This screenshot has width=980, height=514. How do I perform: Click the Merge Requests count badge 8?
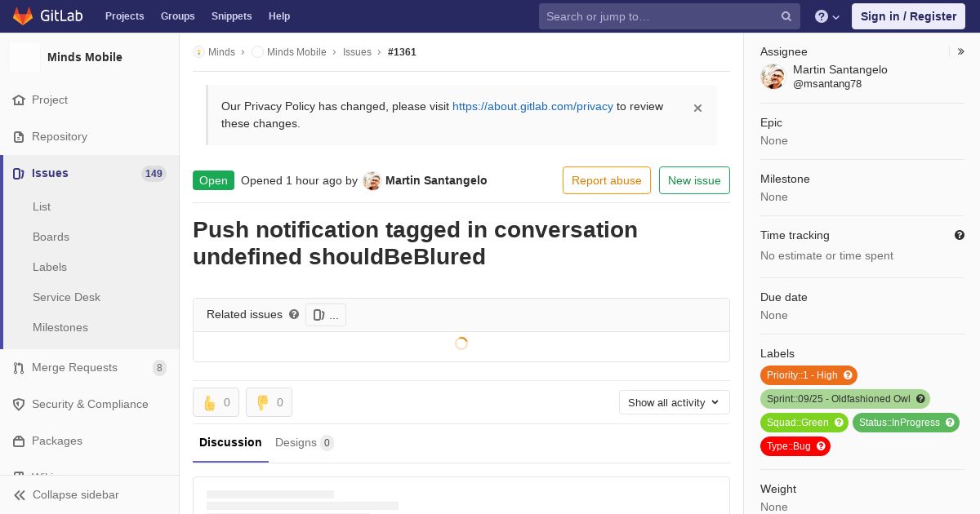click(159, 368)
